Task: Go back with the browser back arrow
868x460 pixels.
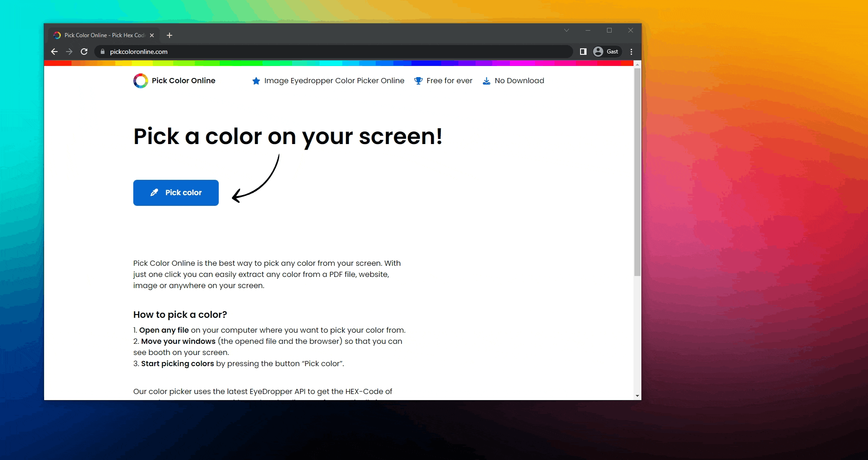Action: coord(54,52)
